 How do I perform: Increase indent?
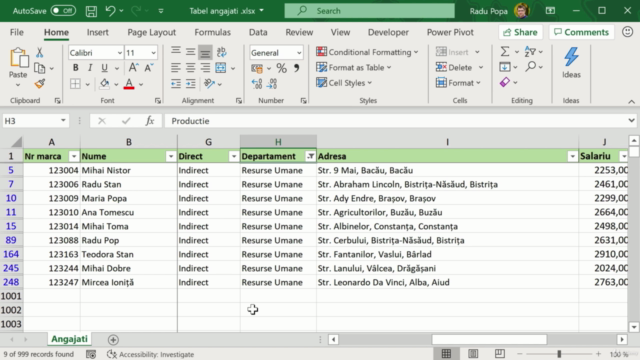(191, 84)
